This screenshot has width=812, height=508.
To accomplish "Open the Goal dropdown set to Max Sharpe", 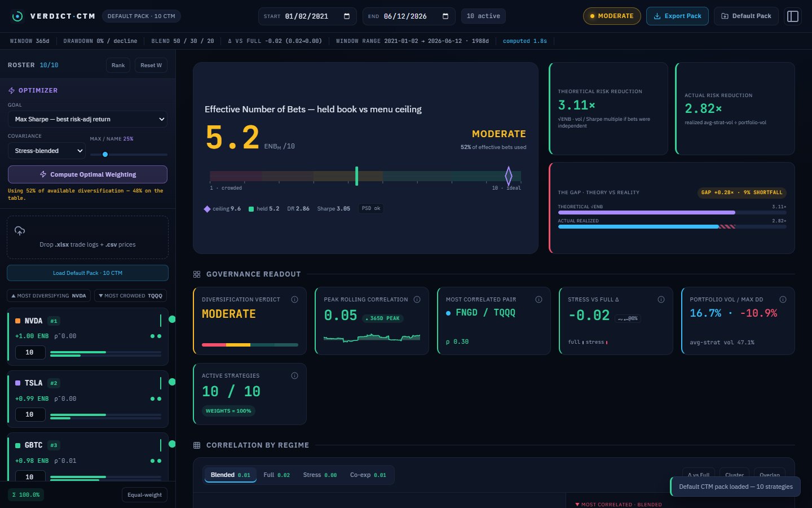I will pyautogui.click(x=87, y=119).
